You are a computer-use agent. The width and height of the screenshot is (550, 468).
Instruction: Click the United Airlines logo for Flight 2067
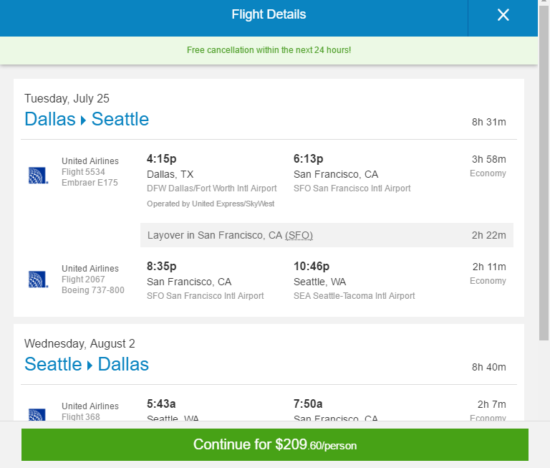pos(38,279)
